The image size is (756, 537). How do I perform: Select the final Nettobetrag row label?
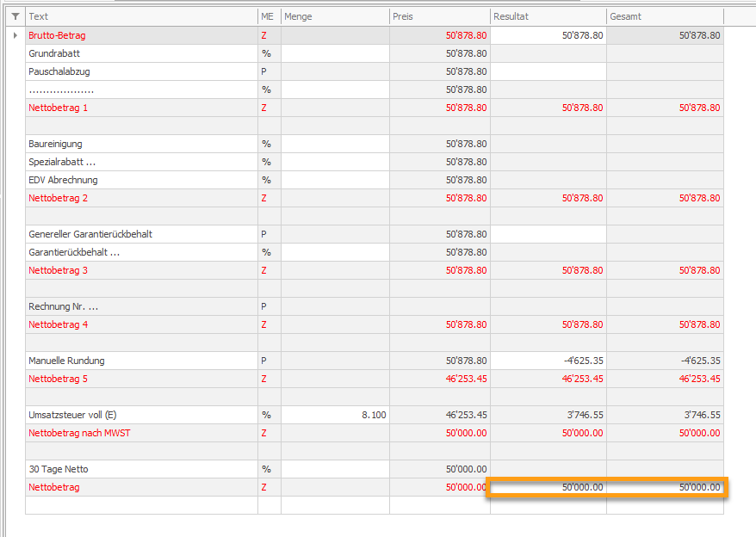(141, 487)
